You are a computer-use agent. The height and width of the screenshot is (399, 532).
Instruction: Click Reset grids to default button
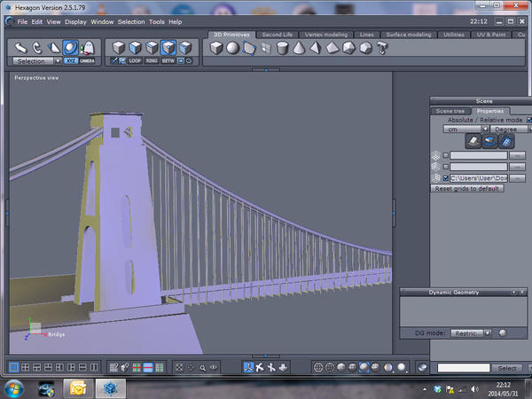(x=467, y=188)
